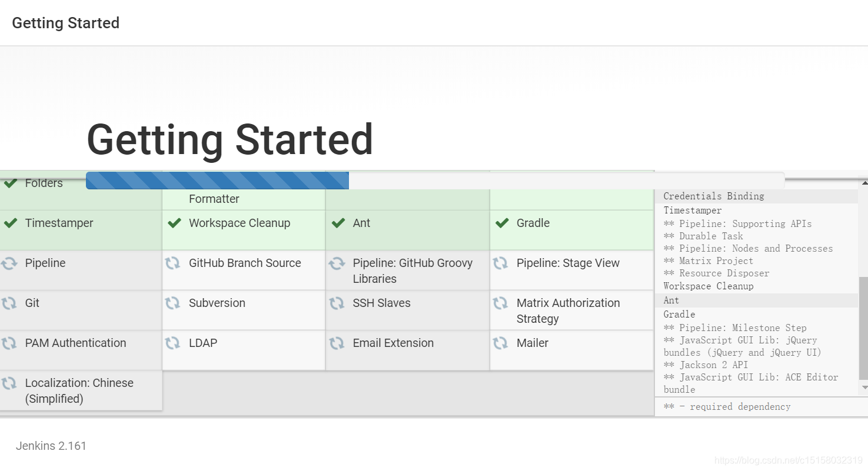Click the sync icon beside Pipeline: GitHub Groovy Libraries
The image size is (868, 471).
coord(337,263)
